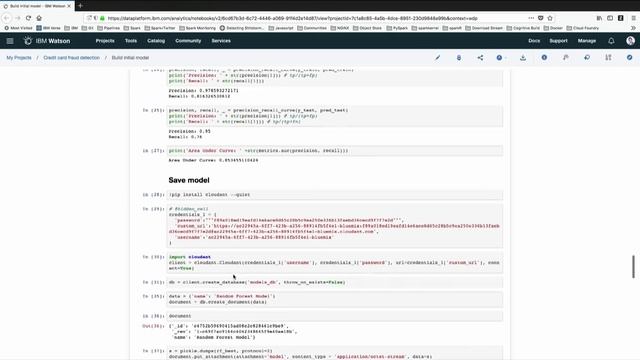
Task: Click the comments icon in notebook toolbar
Action: [x=587, y=58]
